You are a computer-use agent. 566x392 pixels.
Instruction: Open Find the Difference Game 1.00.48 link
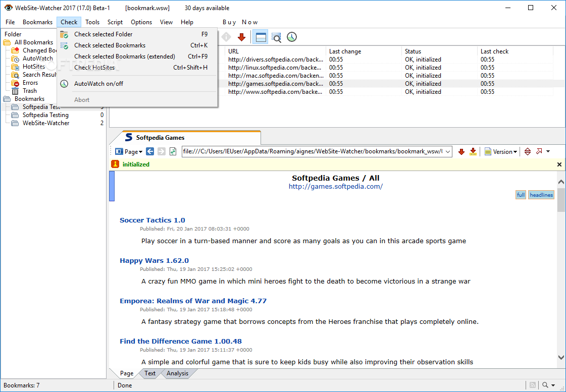(x=181, y=341)
